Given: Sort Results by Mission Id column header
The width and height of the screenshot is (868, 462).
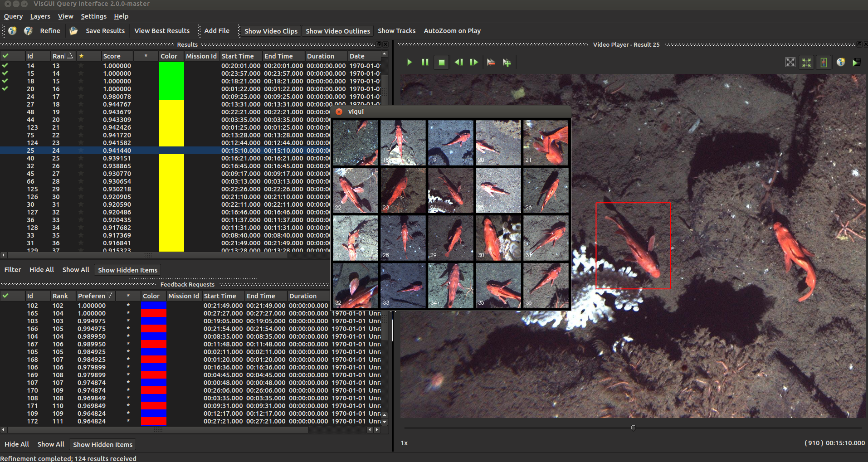Looking at the screenshot, I should (201, 56).
